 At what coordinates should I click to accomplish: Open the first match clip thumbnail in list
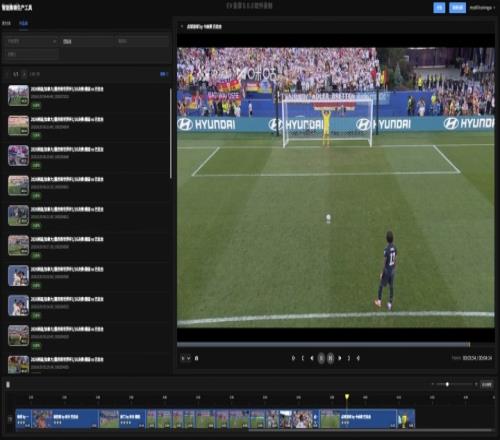pos(18,96)
